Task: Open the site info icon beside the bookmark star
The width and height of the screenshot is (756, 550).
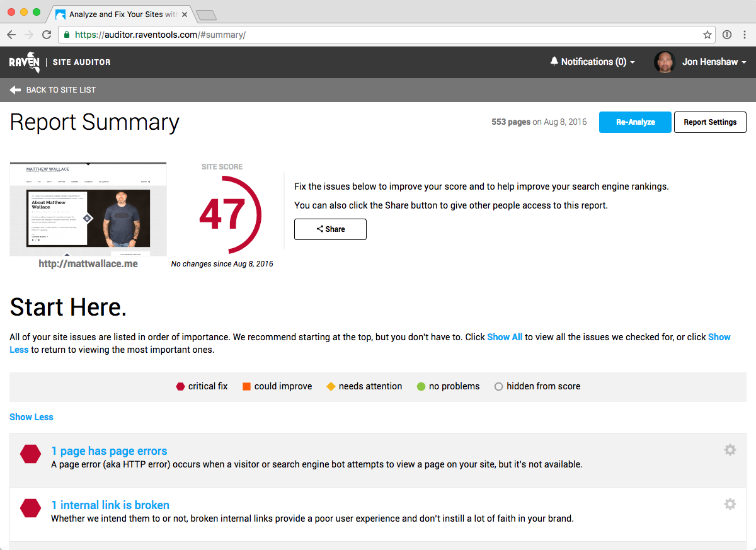Action: pos(727,35)
